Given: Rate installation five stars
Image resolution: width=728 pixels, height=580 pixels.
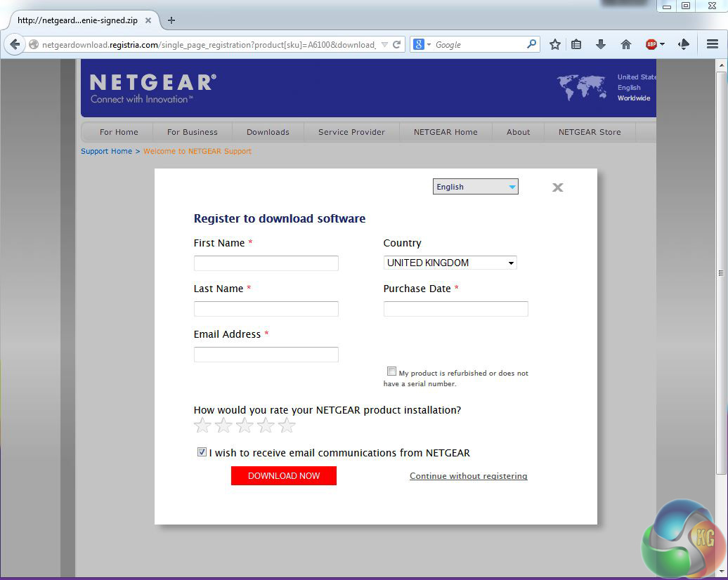Looking at the screenshot, I should pyautogui.click(x=287, y=425).
